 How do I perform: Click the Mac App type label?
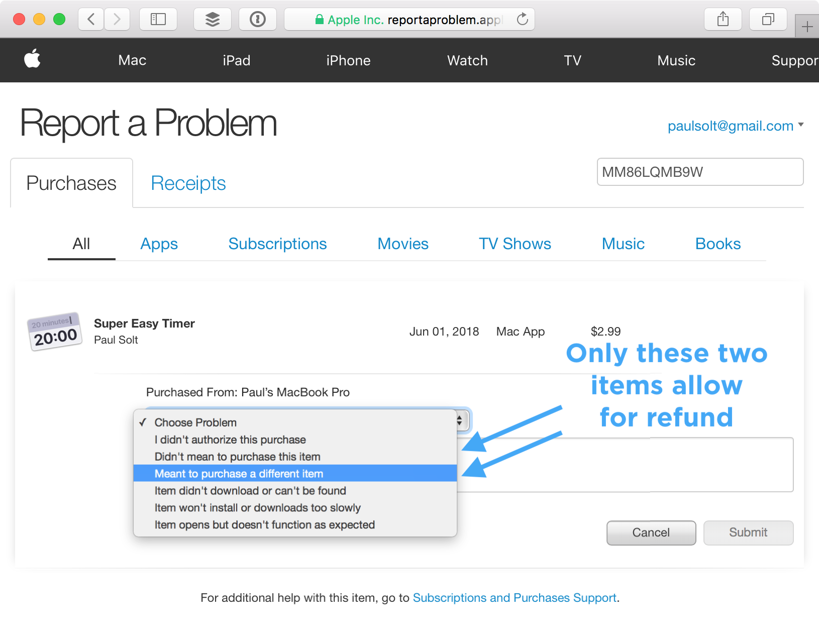coord(521,332)
